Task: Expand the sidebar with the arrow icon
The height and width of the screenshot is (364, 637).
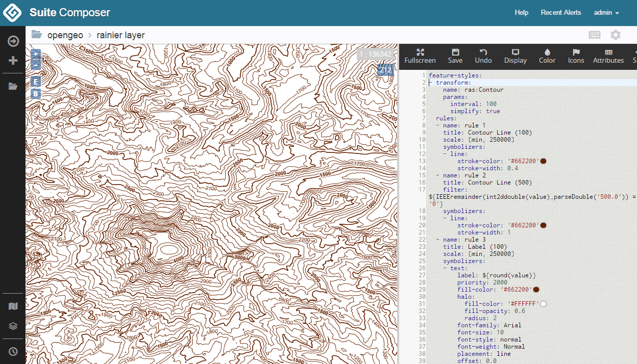Action: coord(13,41)
